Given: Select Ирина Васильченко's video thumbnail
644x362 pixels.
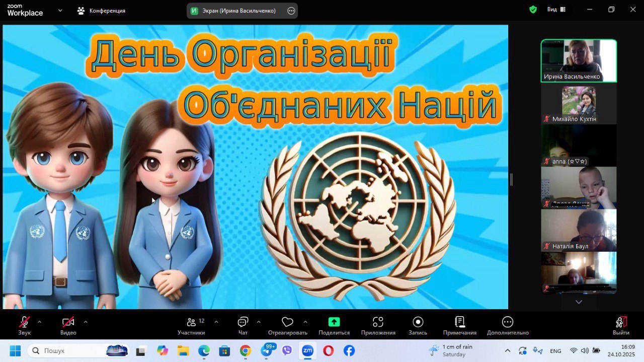Looking at the screenshot, I should click(579, 60).
